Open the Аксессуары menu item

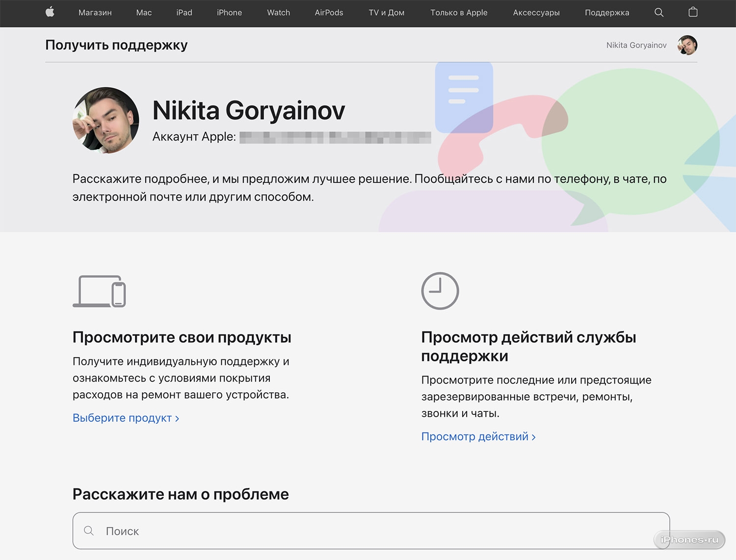tap(536, 13)
